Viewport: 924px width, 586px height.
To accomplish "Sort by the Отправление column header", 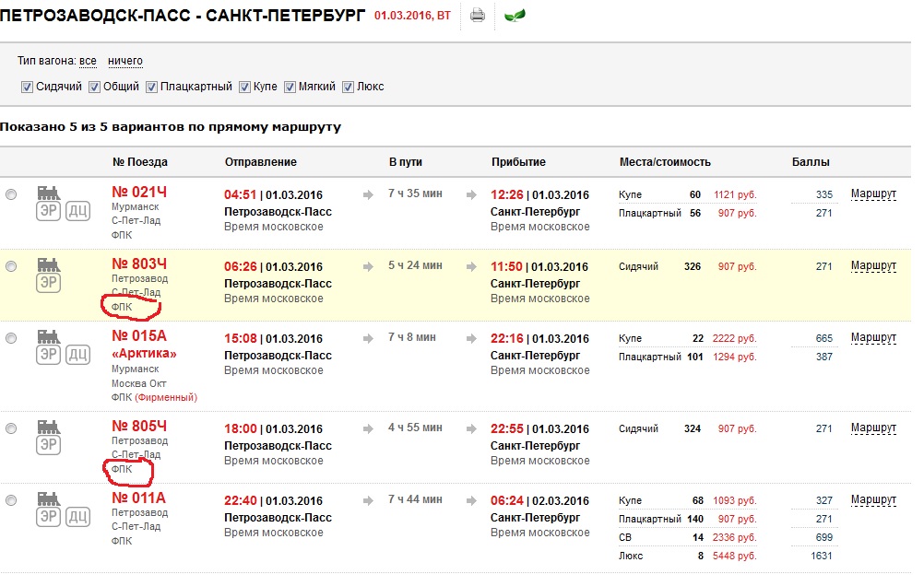I will (261, 162).
